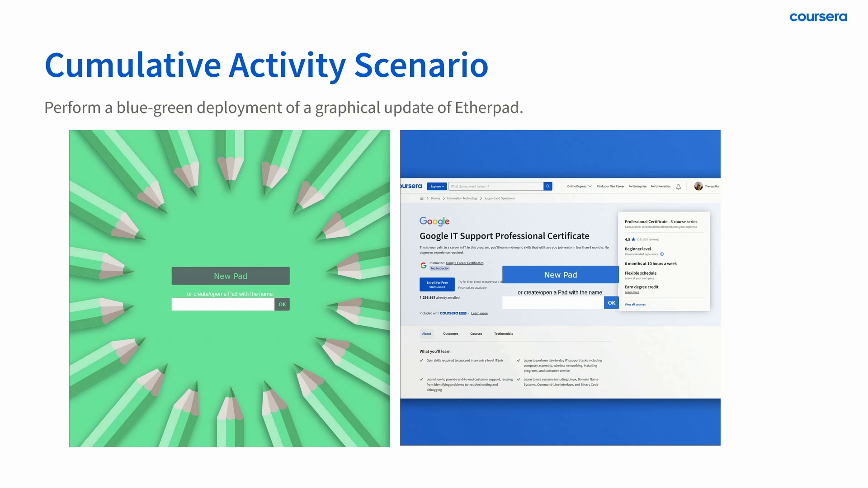868x488 pixels.
Task: Click the recommended experience info icon
Action: 662,254
